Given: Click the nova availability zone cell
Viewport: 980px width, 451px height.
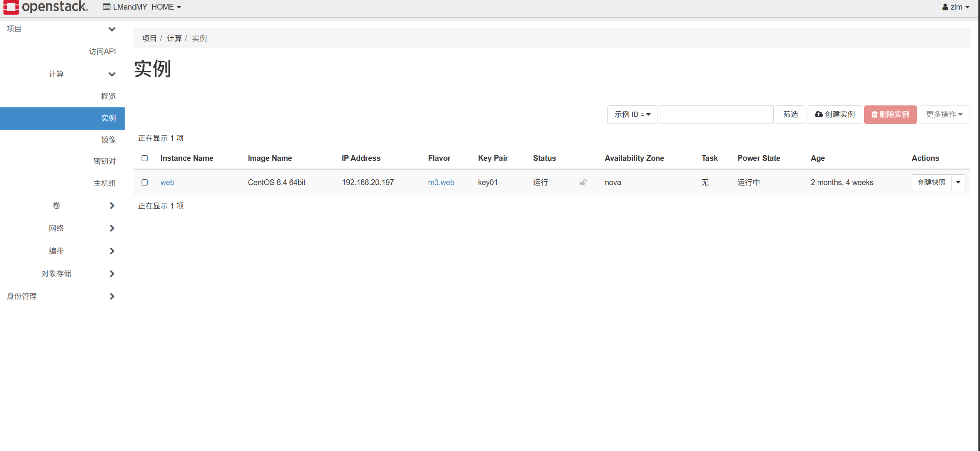Looking at the screenshot, I should (x=613, y=182).
